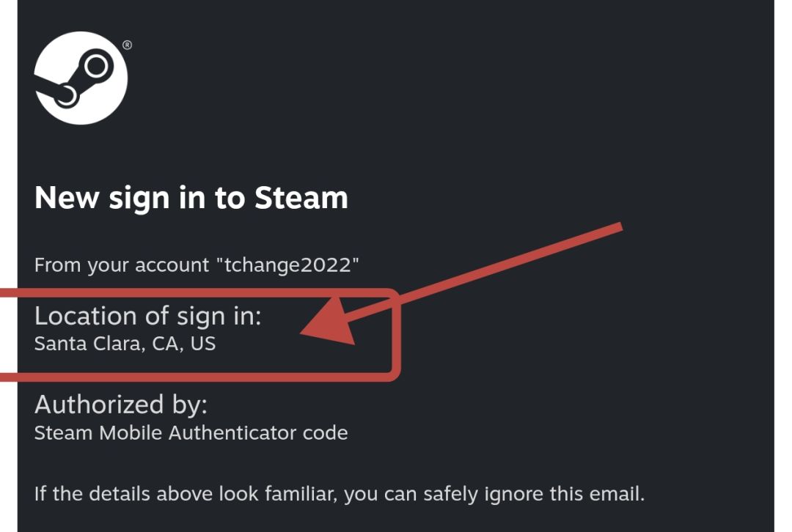Screen dimensions: 792x532
Task: Click the "Authorized by:" label
Action: [121, 405]
